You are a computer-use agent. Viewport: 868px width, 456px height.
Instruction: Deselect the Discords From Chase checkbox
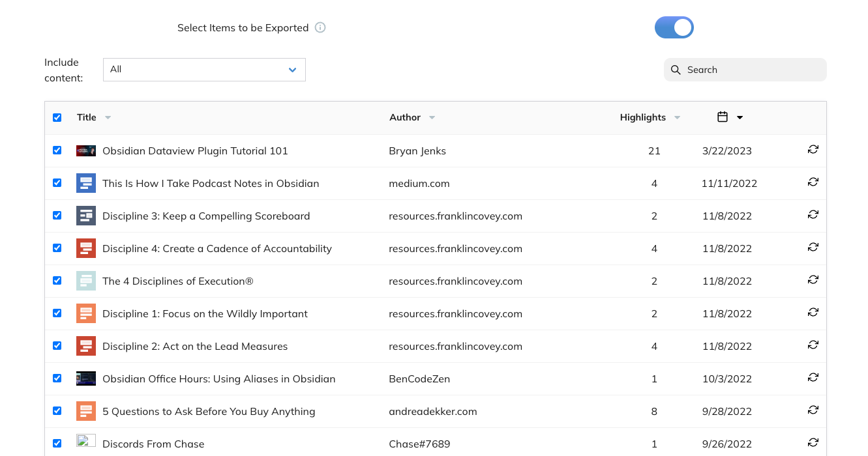pyautogui.click(x=57, y=444)
